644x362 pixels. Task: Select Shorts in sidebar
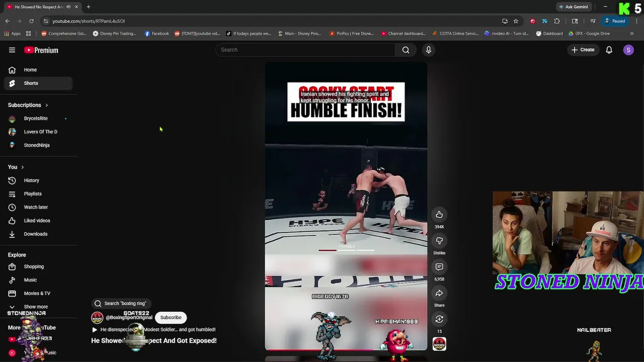pos(38,83)
